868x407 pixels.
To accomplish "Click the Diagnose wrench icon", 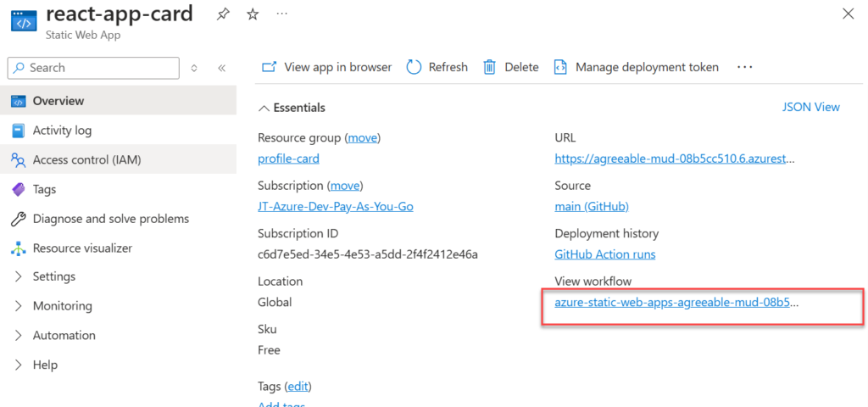I will click(19, 220).
